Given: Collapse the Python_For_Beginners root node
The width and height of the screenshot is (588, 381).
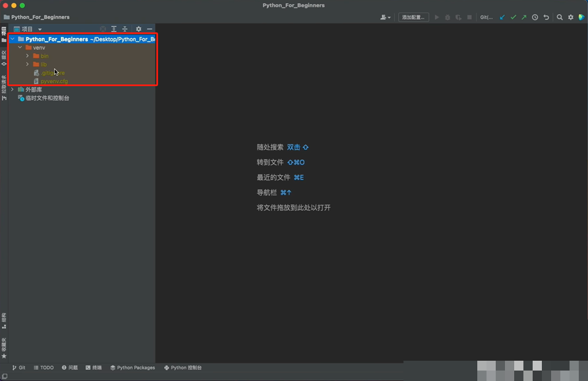Looking at the screenshot, I should pos(12,39).
